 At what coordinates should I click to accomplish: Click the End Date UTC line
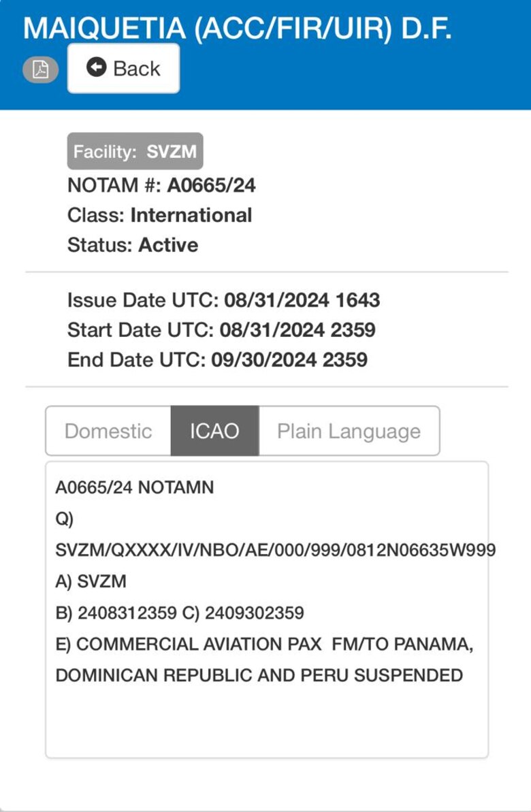point(217,360)
